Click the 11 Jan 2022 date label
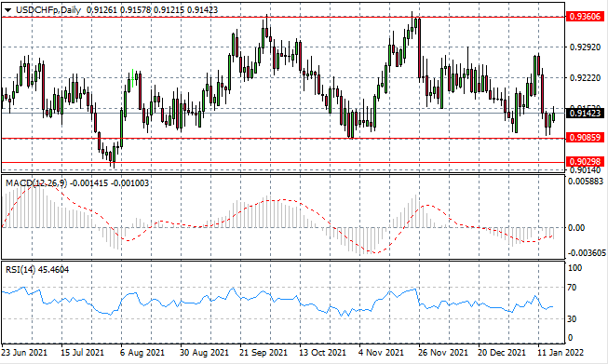The image size is (608, 364). (561, 353)
